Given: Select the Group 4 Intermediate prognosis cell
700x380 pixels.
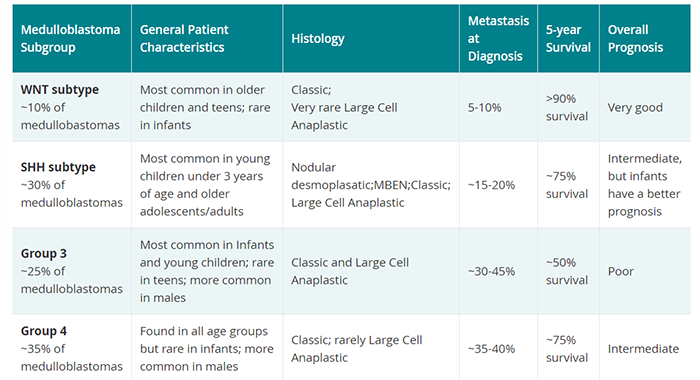Looking at the screenshot, I should [645, 348].
